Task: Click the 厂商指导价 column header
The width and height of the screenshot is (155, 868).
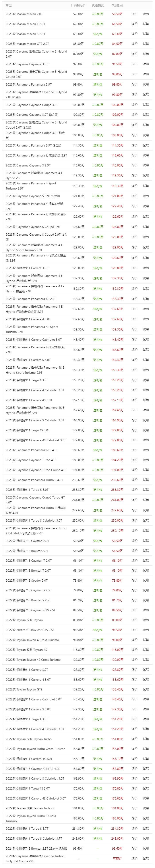Action: coord(78,5)
